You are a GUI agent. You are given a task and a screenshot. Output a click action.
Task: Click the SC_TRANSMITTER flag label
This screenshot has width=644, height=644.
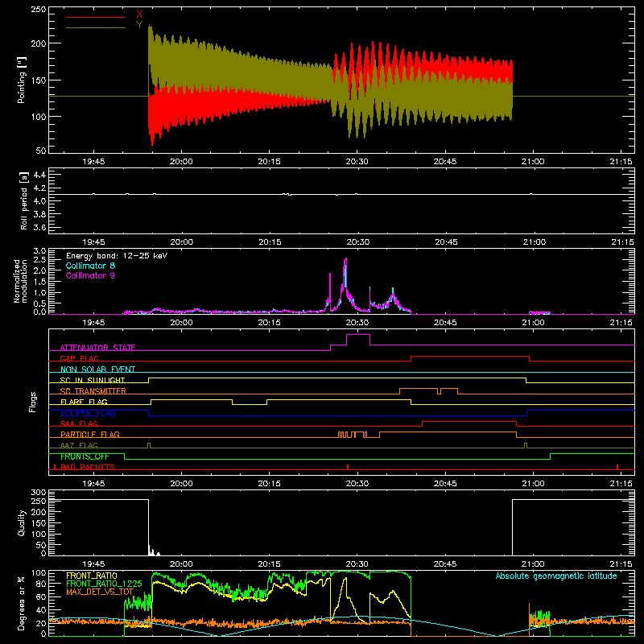(x=93, y=391)
